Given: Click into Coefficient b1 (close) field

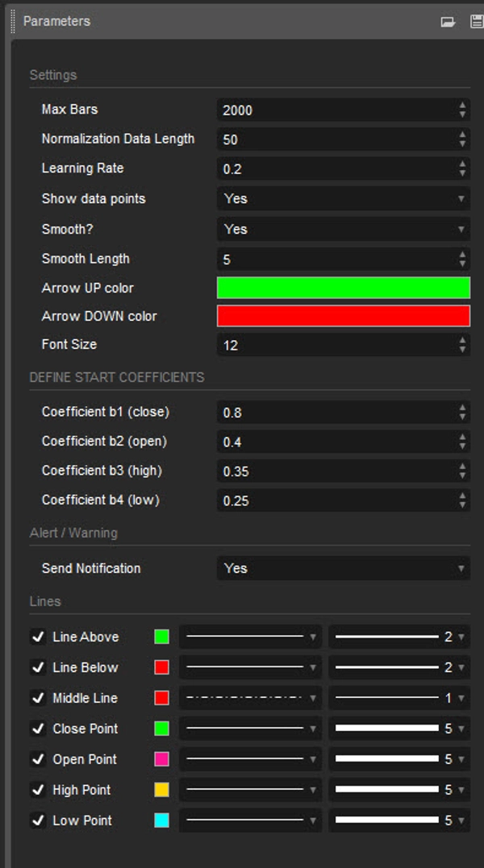Looking at the screenshot, I should pyautogui.click(x=335, y=413).
